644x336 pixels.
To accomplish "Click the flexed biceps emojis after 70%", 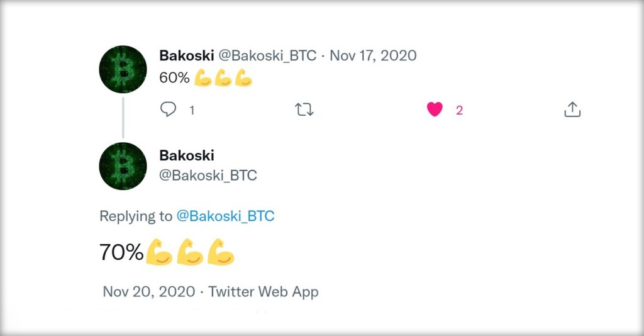I will point(190,252).
